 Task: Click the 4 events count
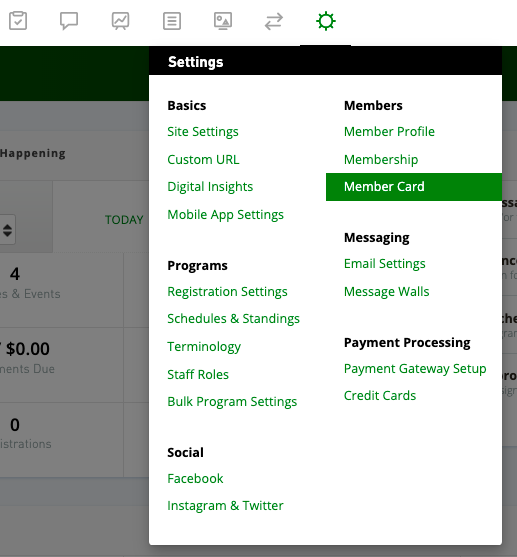point(15,274)
